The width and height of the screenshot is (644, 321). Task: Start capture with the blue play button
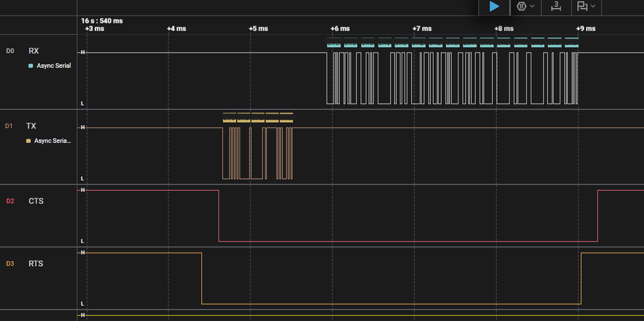point(494,6)
